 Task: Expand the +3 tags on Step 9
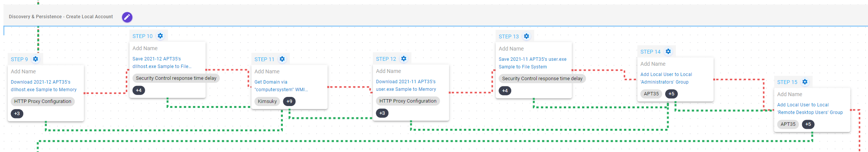[x=17, y=114]
